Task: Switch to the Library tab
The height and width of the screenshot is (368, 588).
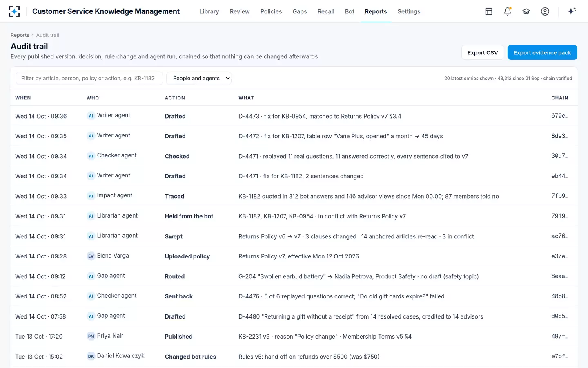Action: click(x=209, y=11)
